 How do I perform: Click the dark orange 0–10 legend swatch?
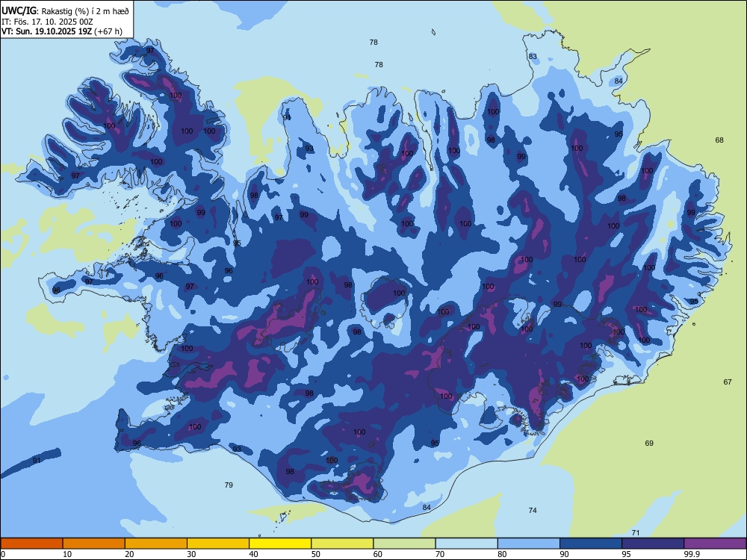pos(31,544)
